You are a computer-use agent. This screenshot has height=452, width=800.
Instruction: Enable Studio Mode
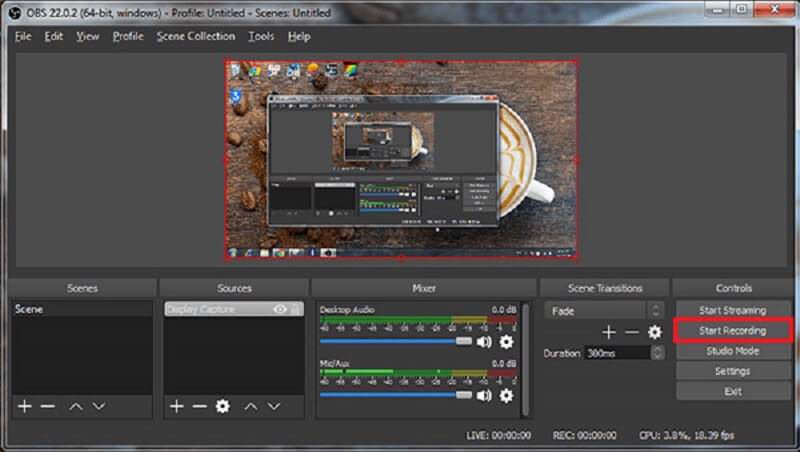tap(733, 351)
